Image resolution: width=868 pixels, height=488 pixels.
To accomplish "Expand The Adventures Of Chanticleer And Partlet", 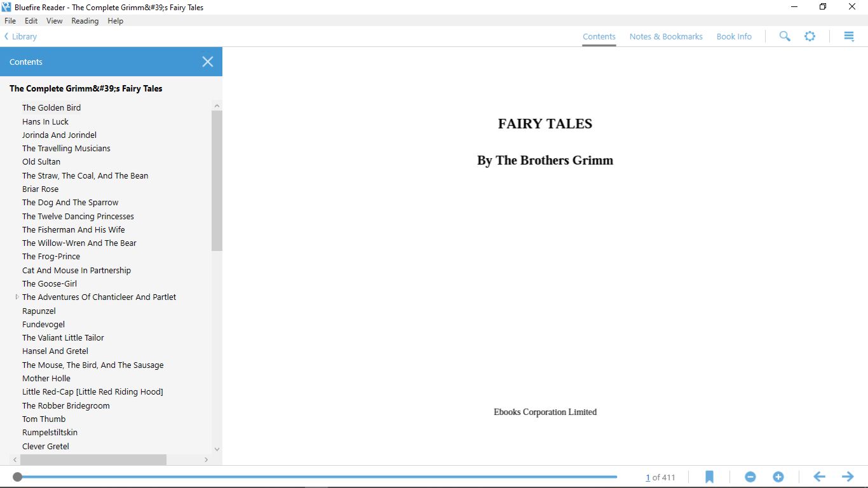I will (17, 297).
